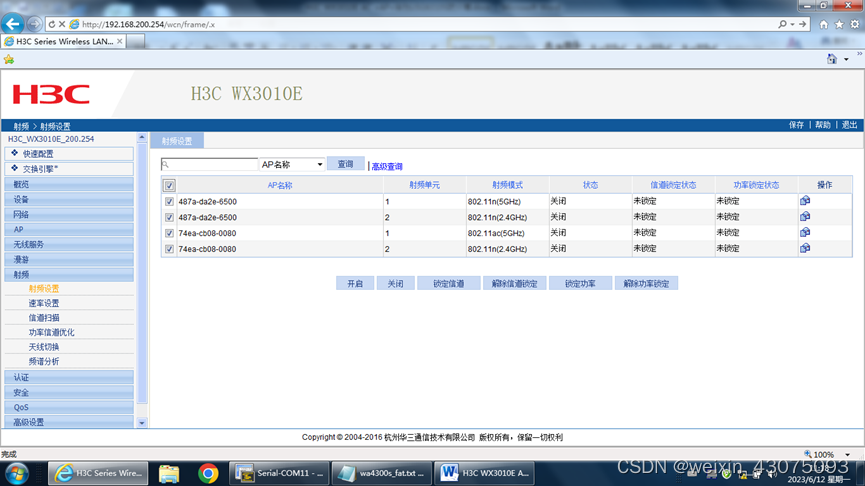Open 频谱分析 in the sidebar
The width and height of the screenshot is (865, 486).
(44, 361)
